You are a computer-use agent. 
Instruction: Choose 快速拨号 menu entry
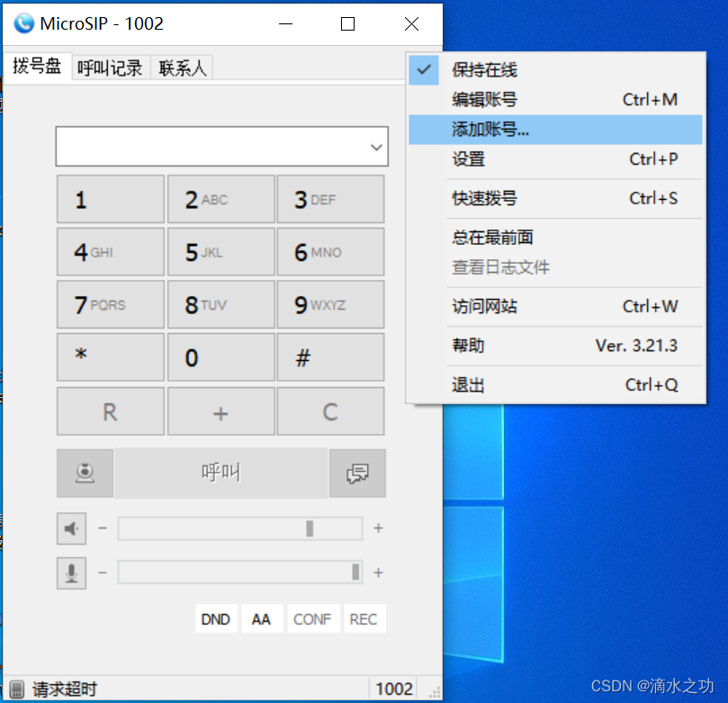555,198
